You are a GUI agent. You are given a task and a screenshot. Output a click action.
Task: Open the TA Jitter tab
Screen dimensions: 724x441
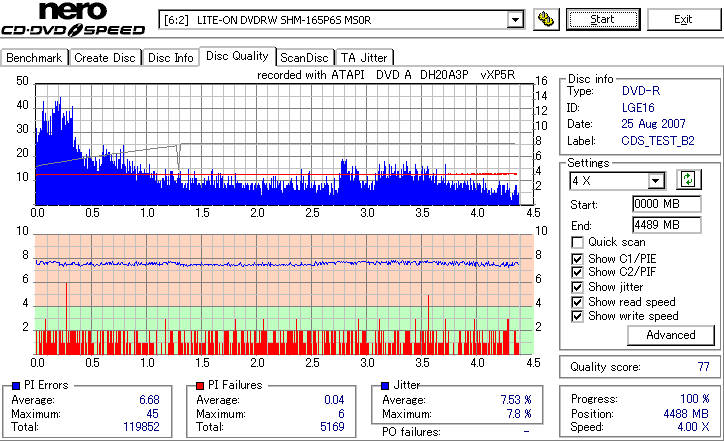pyautogui.click(x=364, y=58)
